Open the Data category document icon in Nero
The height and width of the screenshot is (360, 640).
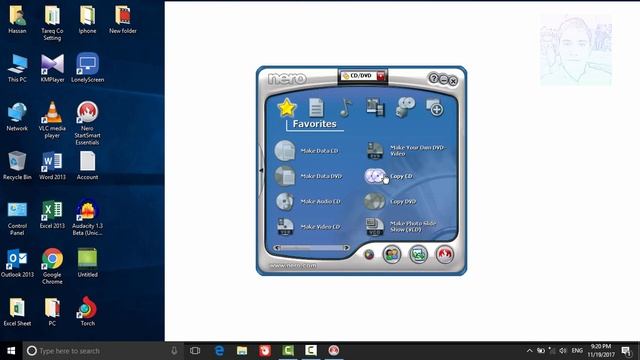pyautogui.click(x=316, y=108)
